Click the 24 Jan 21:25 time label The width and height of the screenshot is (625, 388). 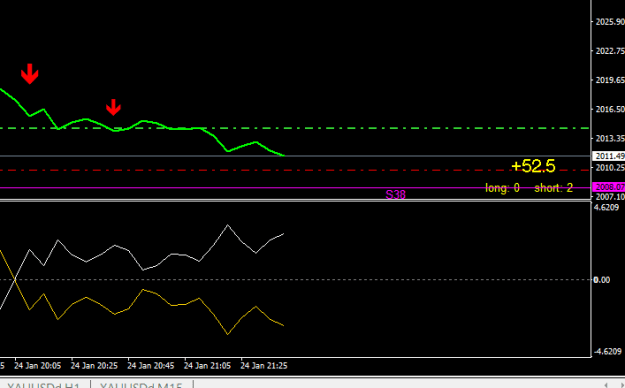click(x=264, y=366)
